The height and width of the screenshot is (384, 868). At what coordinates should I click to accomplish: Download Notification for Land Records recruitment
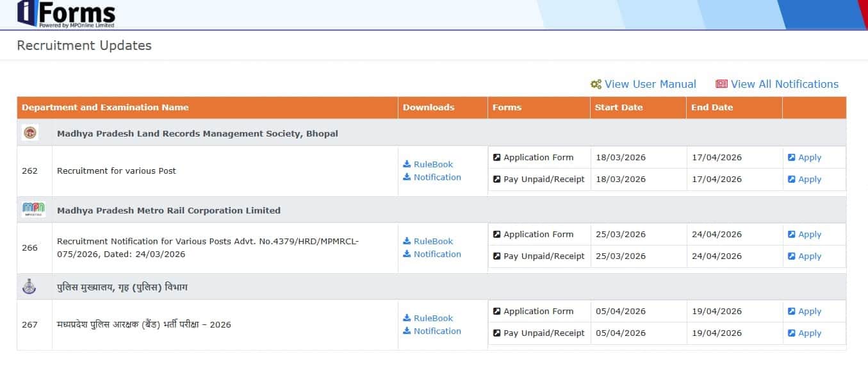(x=437, y=178)
